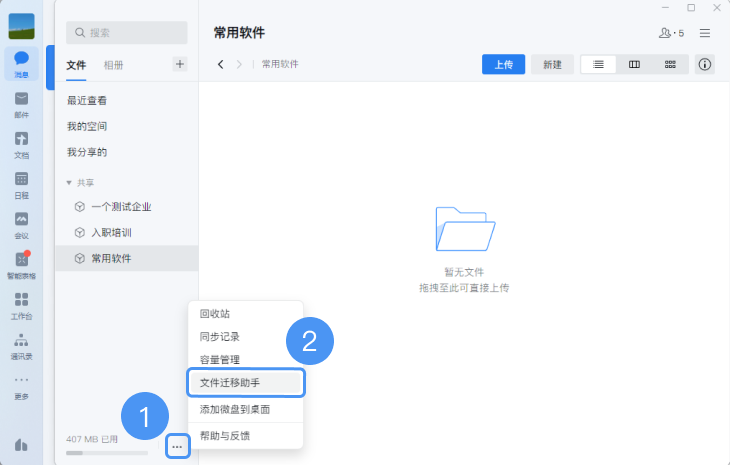Viewport: 730px width, 465px height.
Task: Click the info icon next to view buttons
Action: tap(705, 64)
